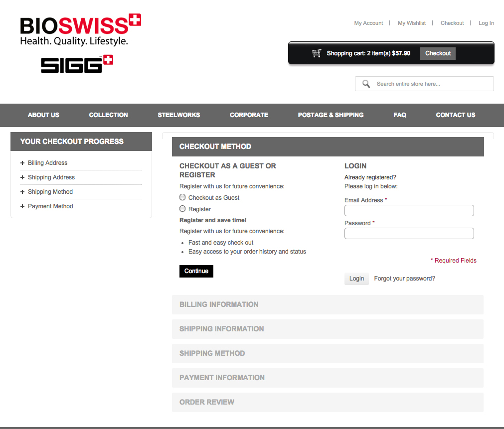Screen dimensions: 504x429
Task: Click the BioSwiss logo
Action: [80, 30]
